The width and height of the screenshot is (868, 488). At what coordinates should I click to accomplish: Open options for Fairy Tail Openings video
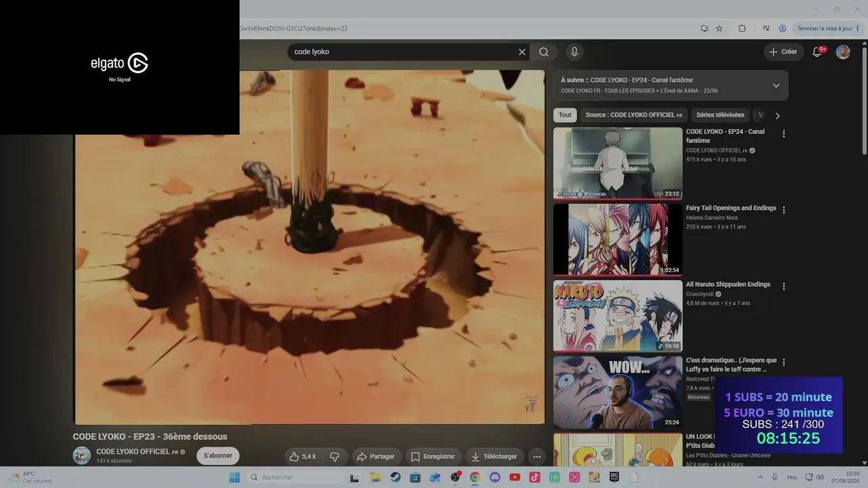pos(784,211)
